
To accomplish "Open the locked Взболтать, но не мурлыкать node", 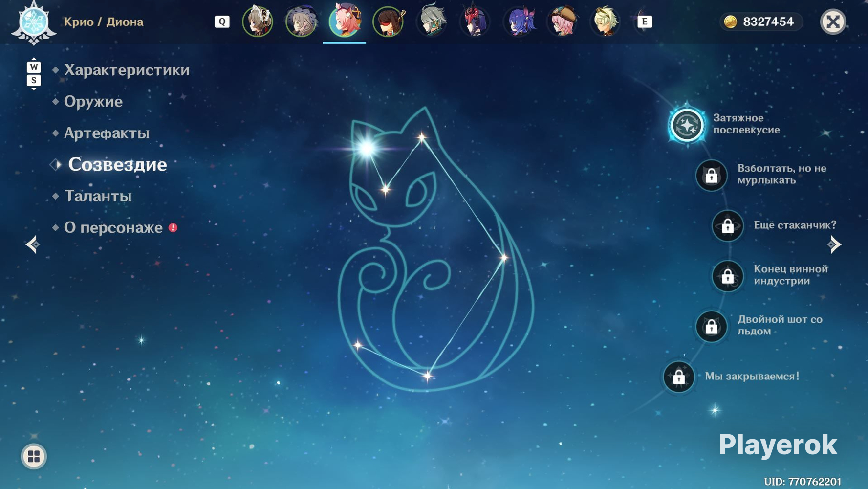I will tap(712, 175).
